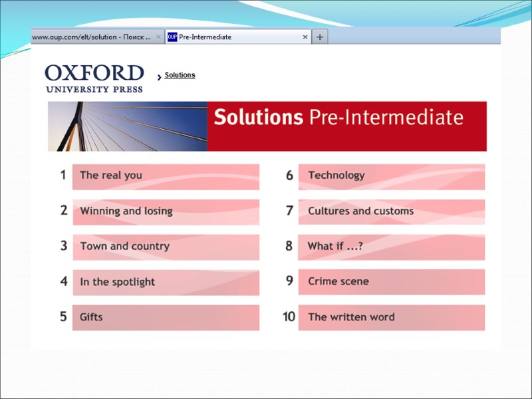Open unit 5 Gifts
This screenshot has height=399, width=532.
point(166,318)
